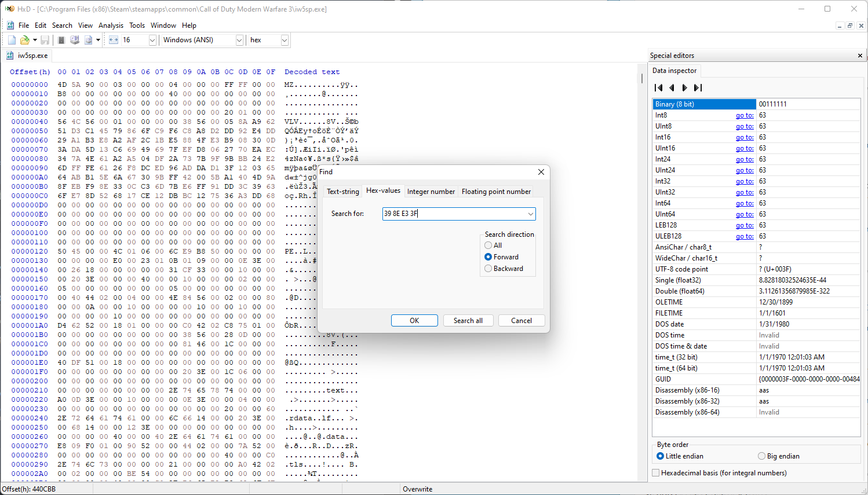The height and width of the screenshot is (495, 868).
Task: Open the bytes per row dropdown
Action: (152, 40)
